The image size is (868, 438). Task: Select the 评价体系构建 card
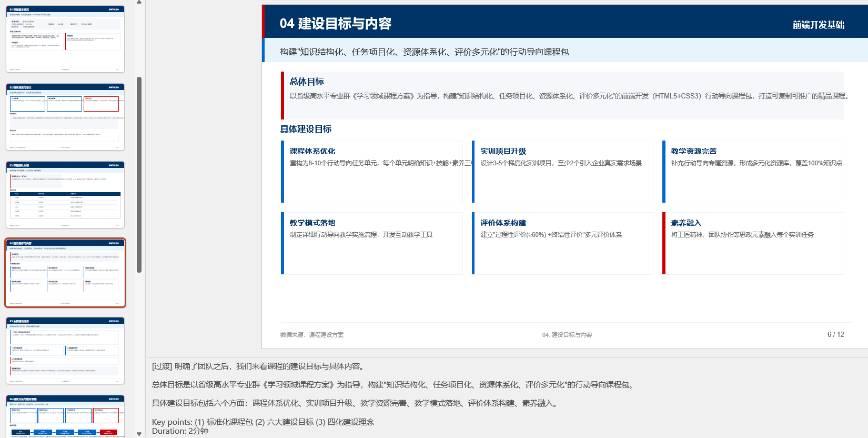tap(562, 243)
